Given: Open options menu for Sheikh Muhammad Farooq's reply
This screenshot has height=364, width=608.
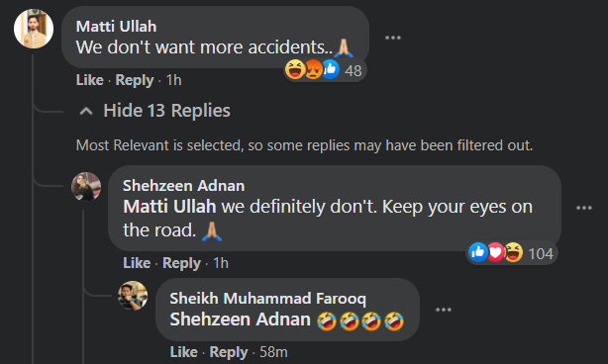Looking at the screenshot, I should 444,310.
